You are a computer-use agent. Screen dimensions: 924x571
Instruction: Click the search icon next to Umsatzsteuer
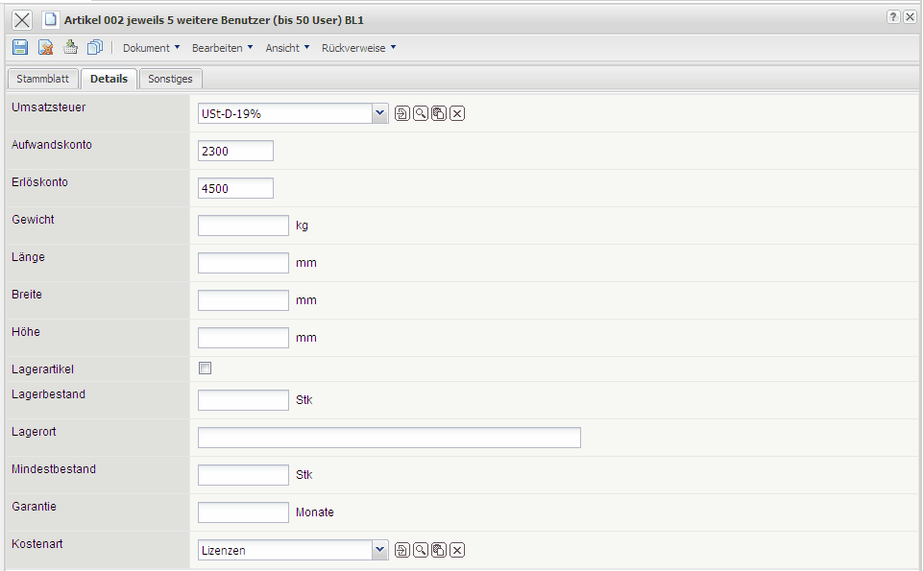click(x=421, y=114)
